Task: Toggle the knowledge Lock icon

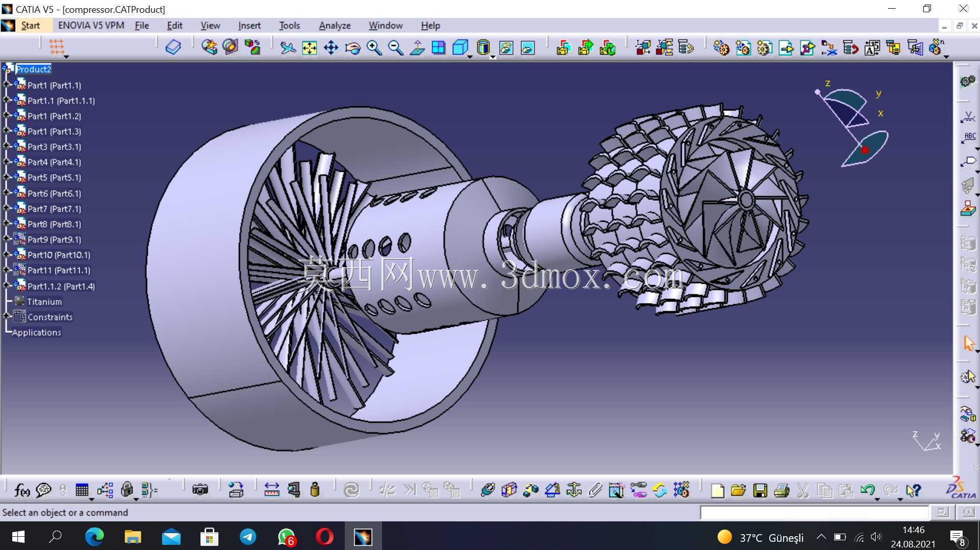Action: (x=127, y=490)
